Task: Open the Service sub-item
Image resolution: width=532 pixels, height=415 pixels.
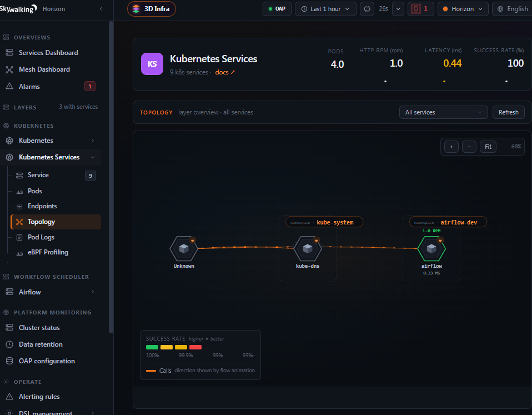Action: click(38, 175)
